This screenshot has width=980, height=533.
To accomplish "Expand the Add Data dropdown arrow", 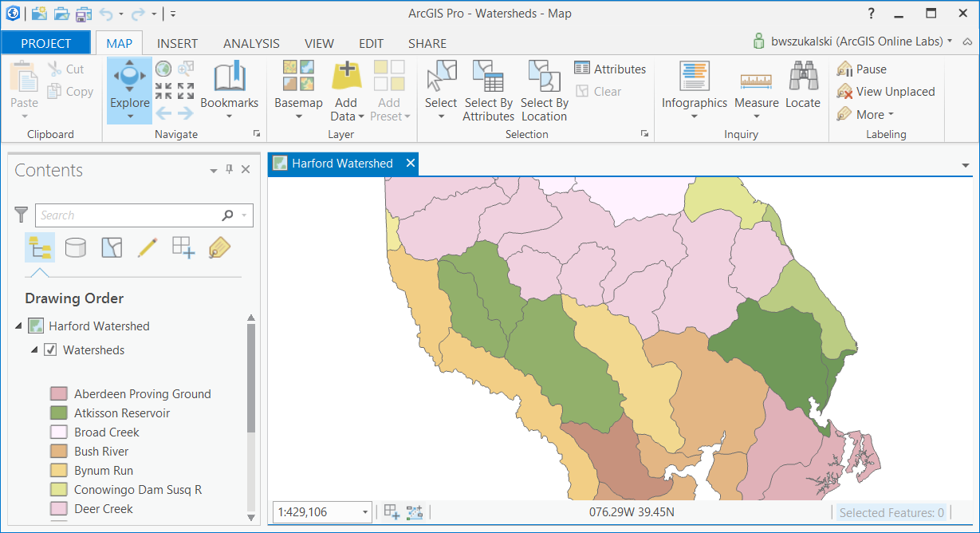I will click(x=360, y=116).
